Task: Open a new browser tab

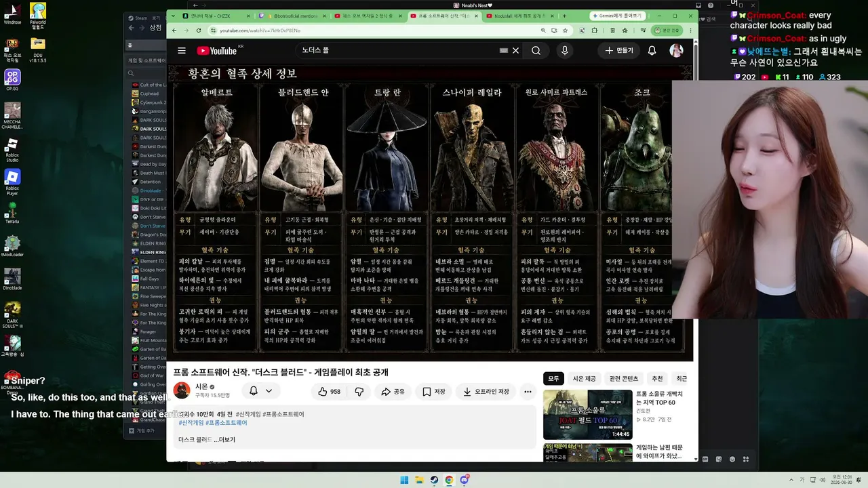Action: pyautogui.click(x=564, y=16)
